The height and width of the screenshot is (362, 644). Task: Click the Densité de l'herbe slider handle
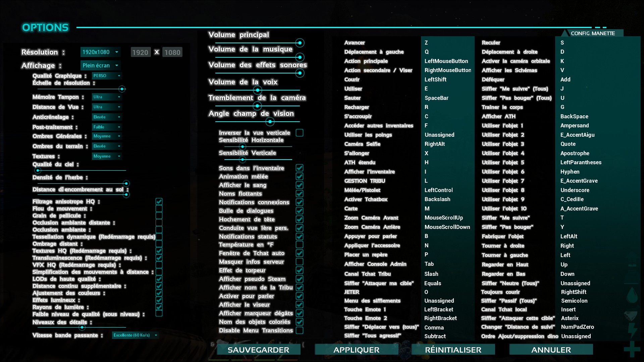click(x=126, y=184)
